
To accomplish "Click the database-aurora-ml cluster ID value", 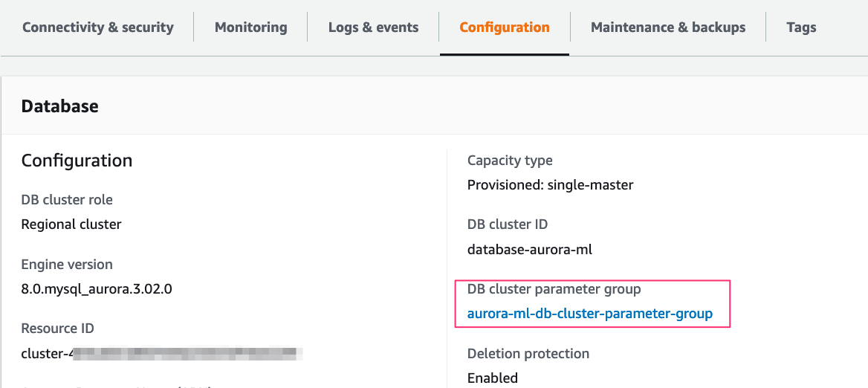I will point(529,250).
